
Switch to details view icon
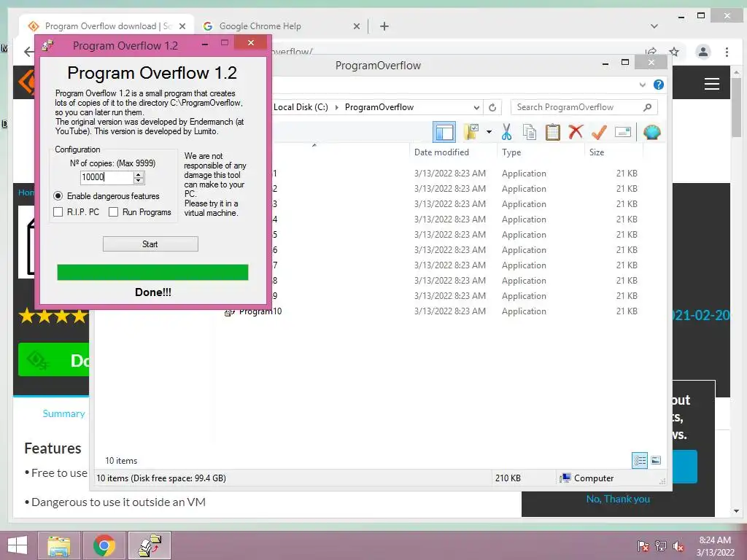tap(640, 460)
